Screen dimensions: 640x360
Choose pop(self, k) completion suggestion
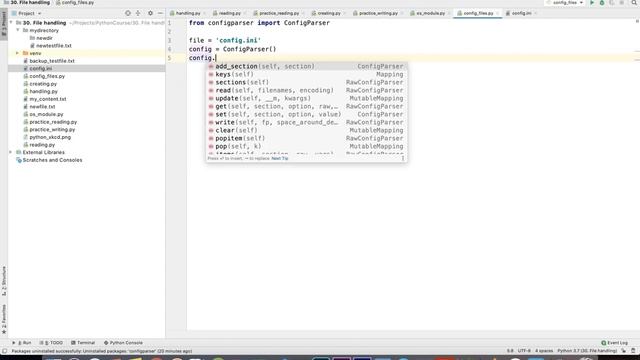[x=306, y=146]
